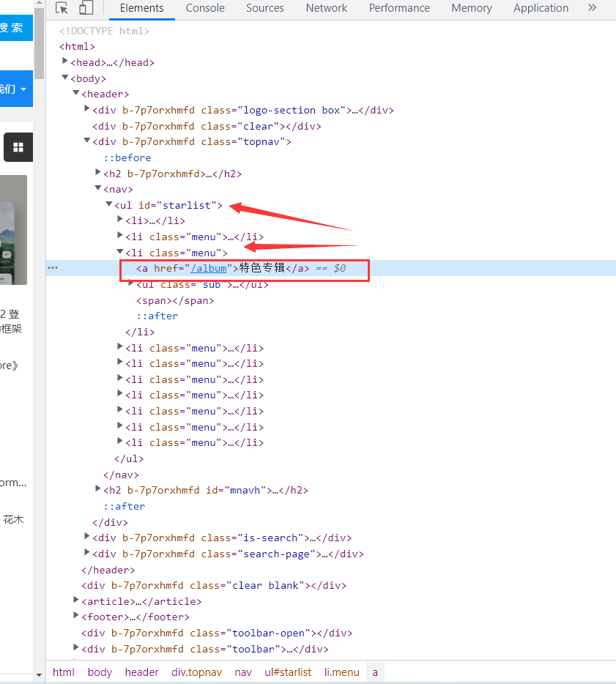Select the clear blank div line
This screenshot has height=684, width=616.
[214, 585]
